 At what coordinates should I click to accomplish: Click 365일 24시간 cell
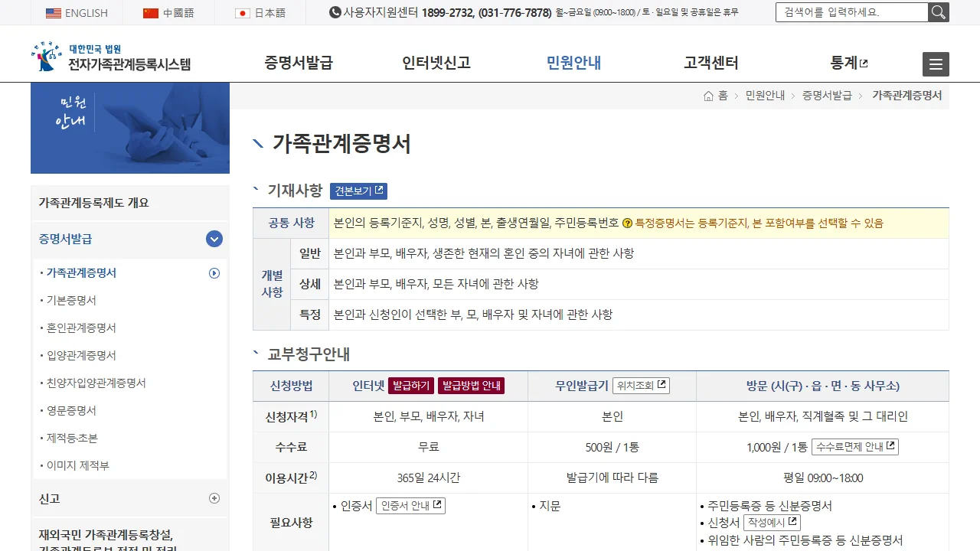tap(429, 478)
